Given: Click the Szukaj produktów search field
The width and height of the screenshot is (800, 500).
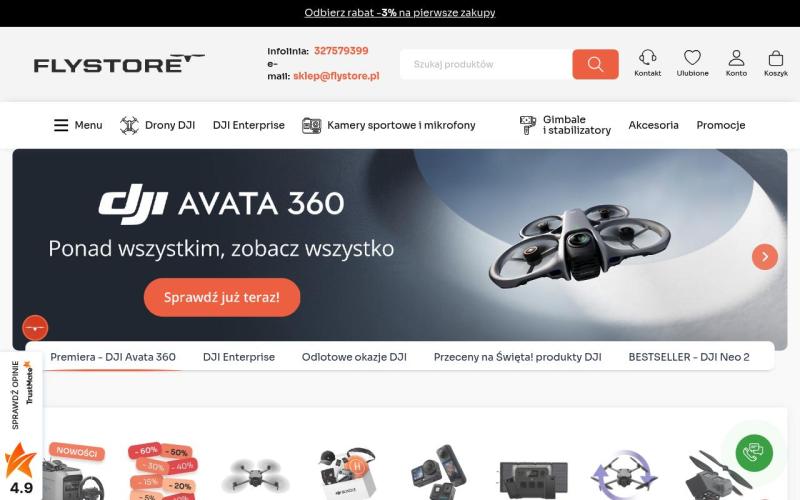Looking at the screenshot, I should coord(486,64).
